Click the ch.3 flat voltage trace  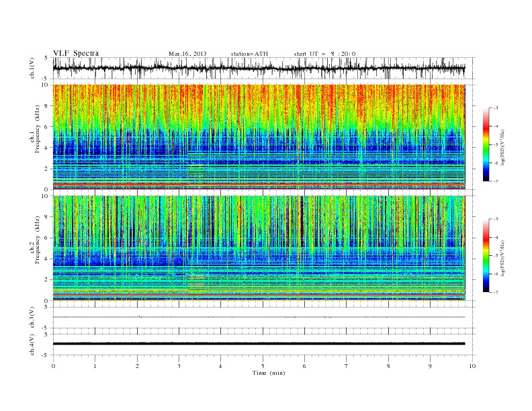point(259,317)
